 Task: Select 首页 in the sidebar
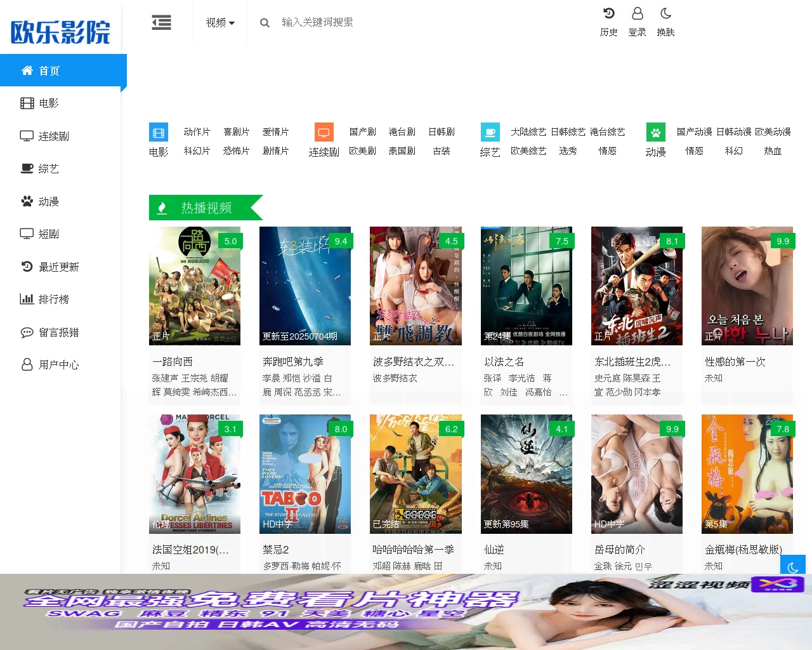63,70
